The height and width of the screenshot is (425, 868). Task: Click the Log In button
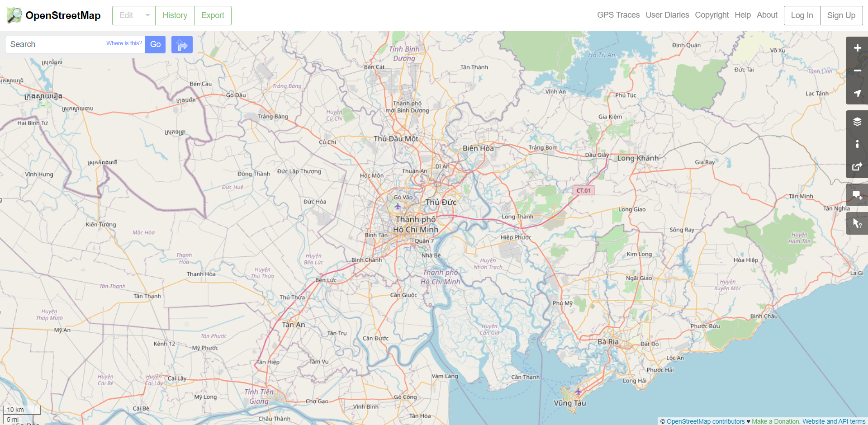(802, 15)
